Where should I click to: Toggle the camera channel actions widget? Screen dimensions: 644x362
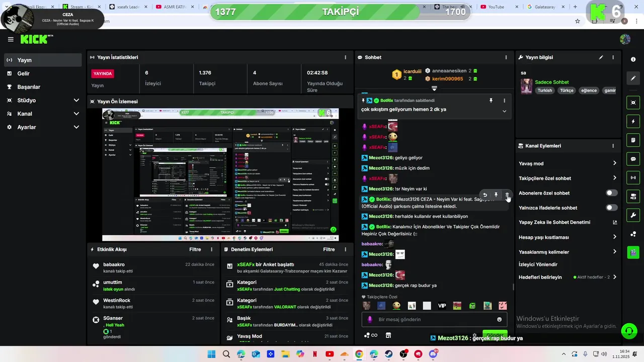[633, 196]
